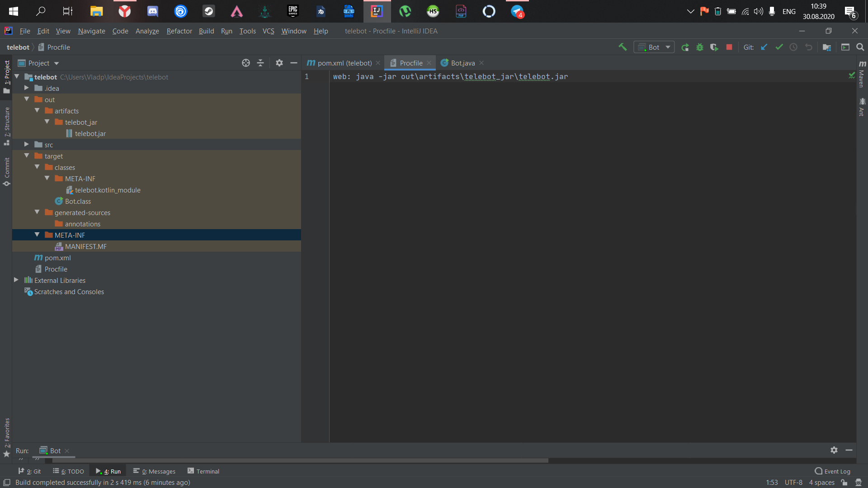Update project via Git blue arrow

click(x=764, y=47)
